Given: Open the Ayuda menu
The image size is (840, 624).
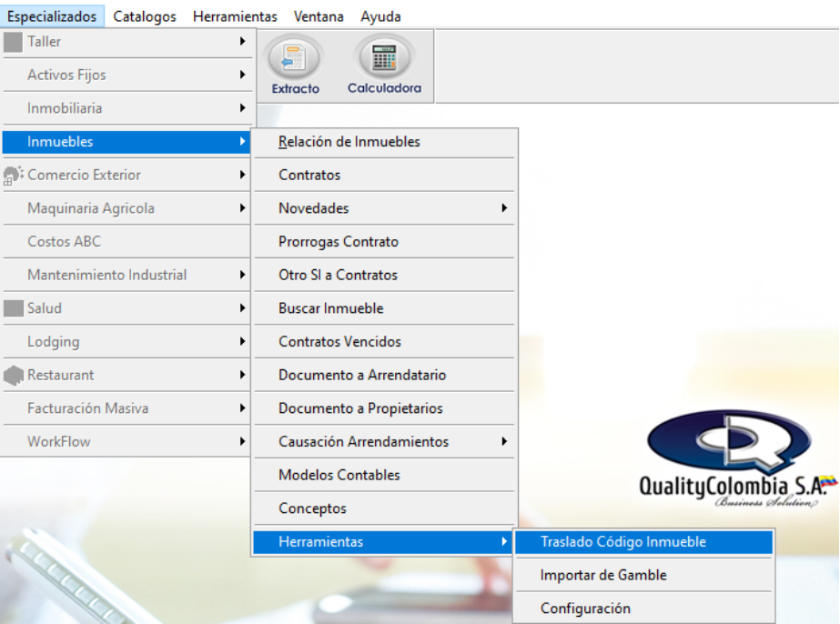Looking at the screenshot, I should pyautogui.click(x=381, y=16).
